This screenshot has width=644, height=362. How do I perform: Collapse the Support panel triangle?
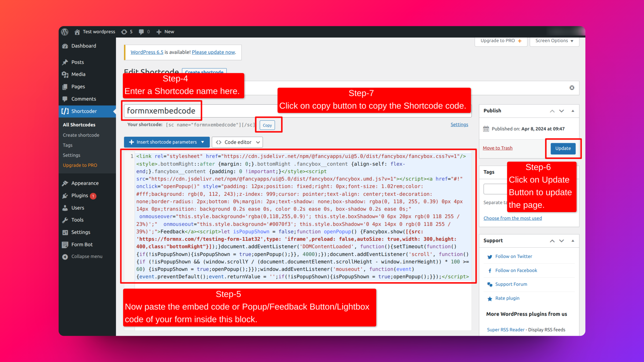click(x=573, y=241)
